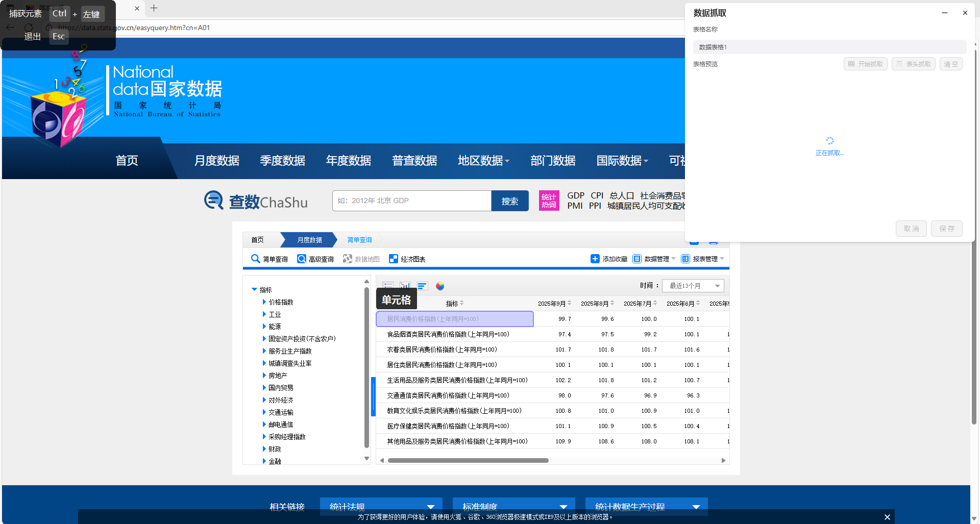Open the 高级查询 advanced query tool

coord(315,259)
